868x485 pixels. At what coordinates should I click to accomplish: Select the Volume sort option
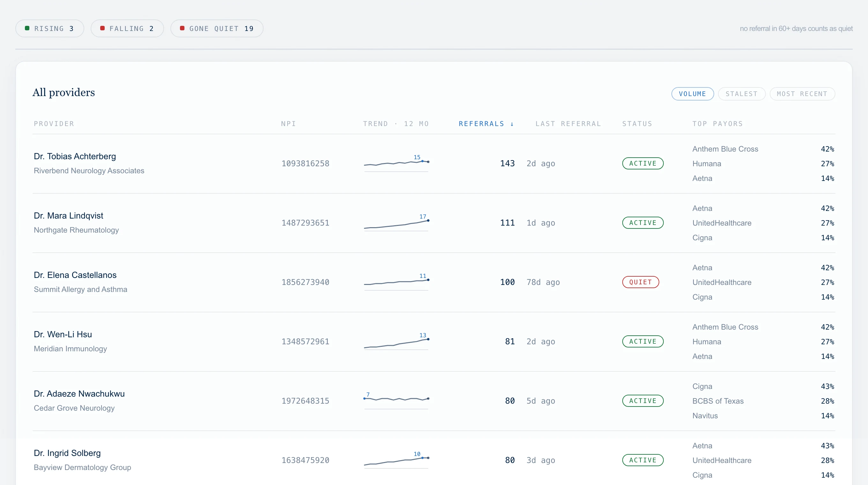[x=692, y=94]
